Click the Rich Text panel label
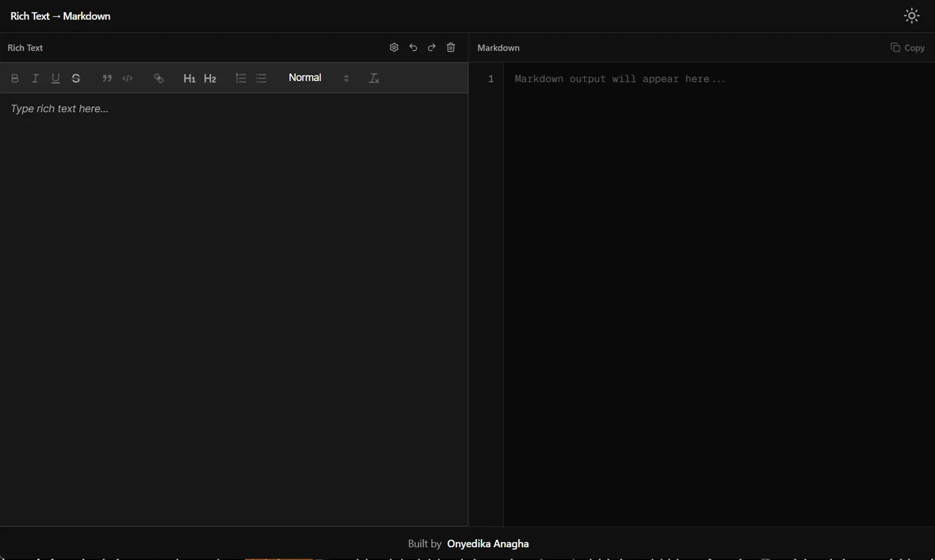The height and width of the screenshot is (560, 935). pos(25,48)
